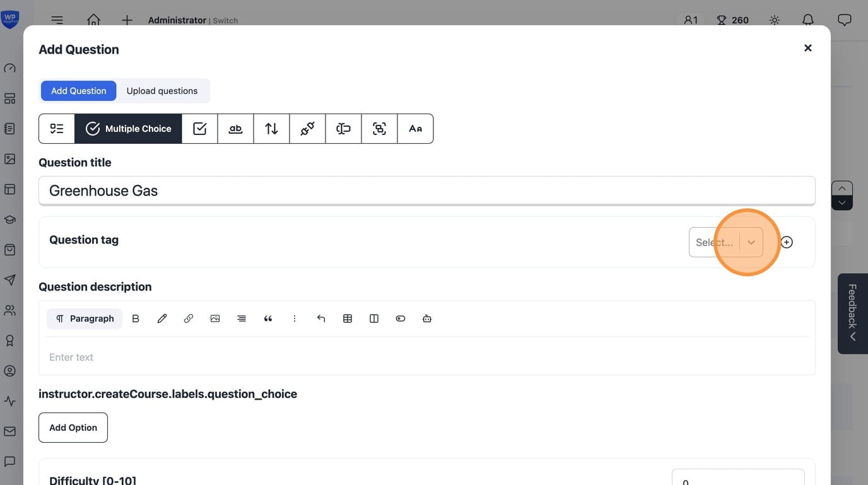Click the Bold formatting icon
This screenshot has height=485, width=868.
[136, 318]
